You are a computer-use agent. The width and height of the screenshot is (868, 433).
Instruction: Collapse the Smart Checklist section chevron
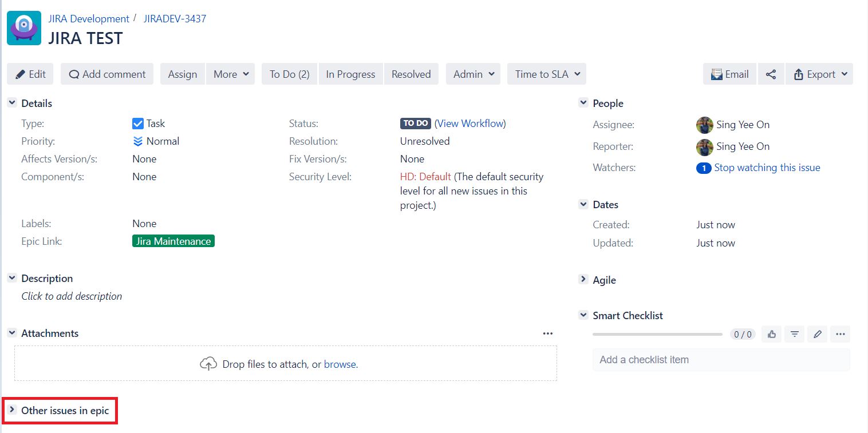(583, 315)
